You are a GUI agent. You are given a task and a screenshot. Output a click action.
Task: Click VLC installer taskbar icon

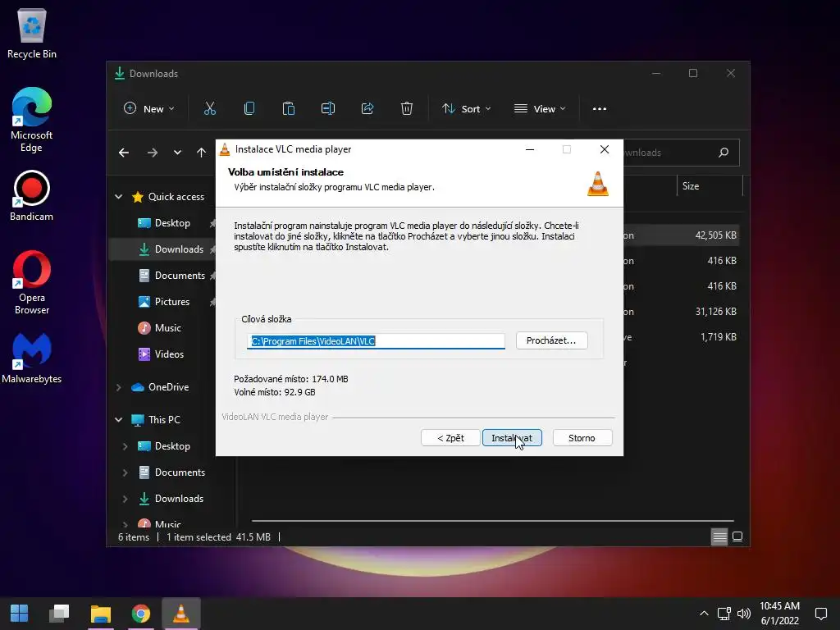click(181, 614)
